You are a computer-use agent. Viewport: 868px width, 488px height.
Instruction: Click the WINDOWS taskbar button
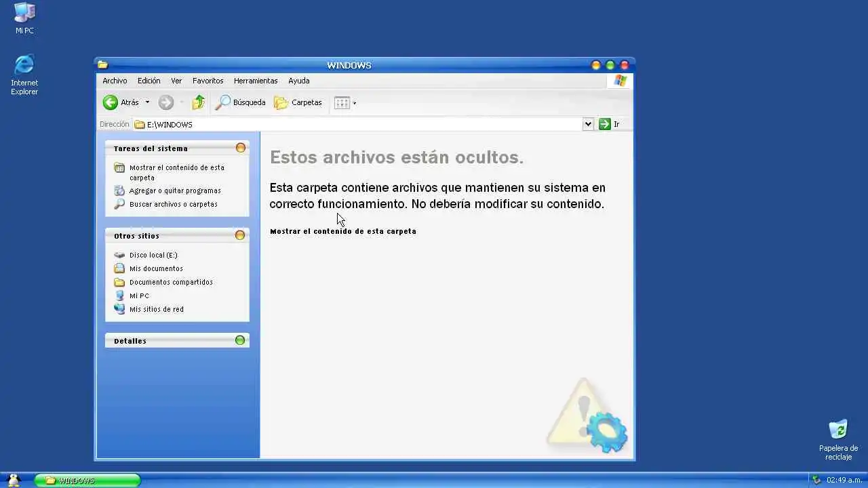87,480
